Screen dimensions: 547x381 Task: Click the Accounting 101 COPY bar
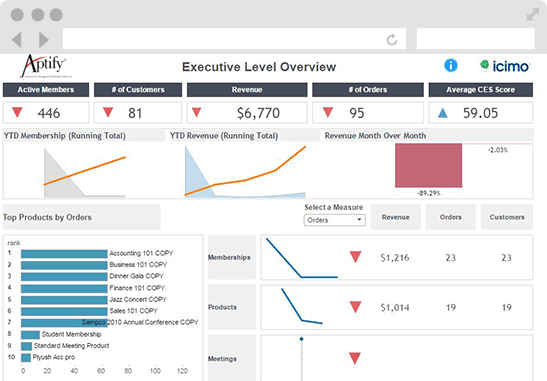pyautogui.click(x=64, y=254)
